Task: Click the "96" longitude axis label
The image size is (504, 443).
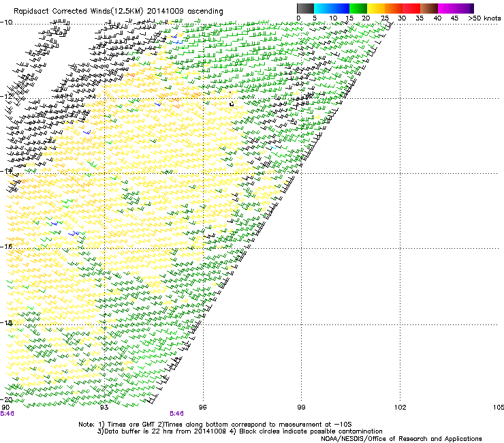Action: click(202, 408)
